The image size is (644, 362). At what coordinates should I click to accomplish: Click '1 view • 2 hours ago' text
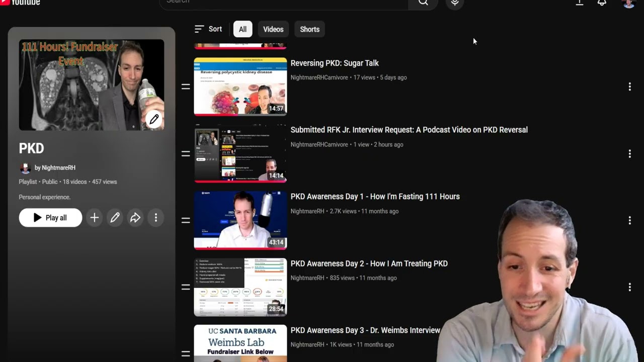tap(378, 144)
